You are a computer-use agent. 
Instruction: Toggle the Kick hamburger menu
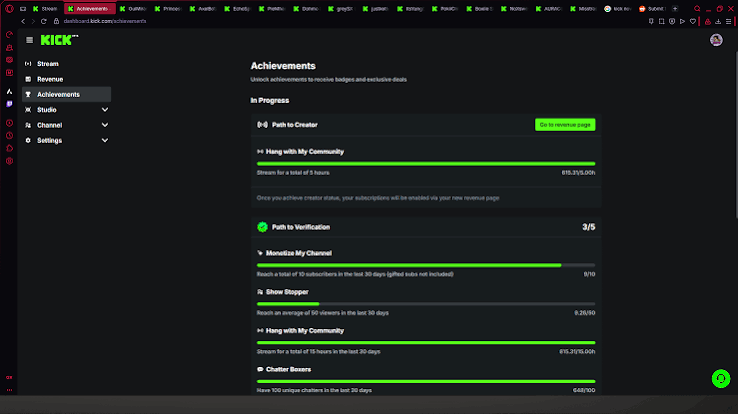click(30, 40)
